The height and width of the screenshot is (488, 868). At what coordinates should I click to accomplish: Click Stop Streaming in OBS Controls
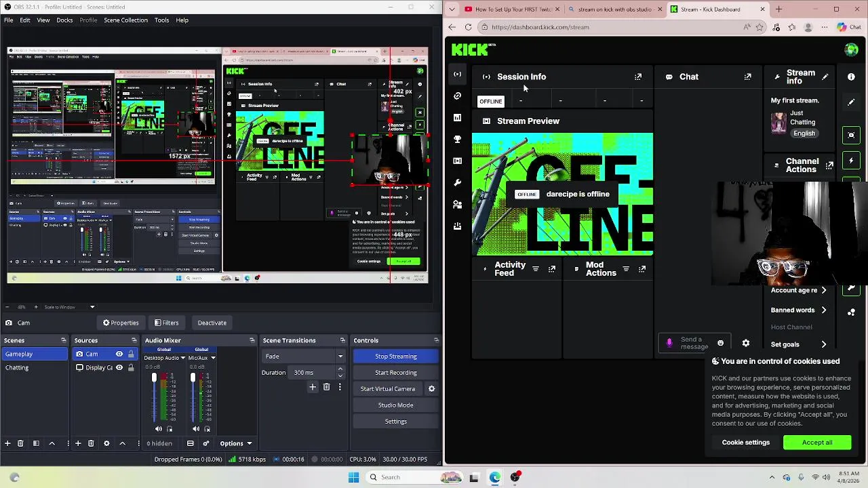coord(395,357)
